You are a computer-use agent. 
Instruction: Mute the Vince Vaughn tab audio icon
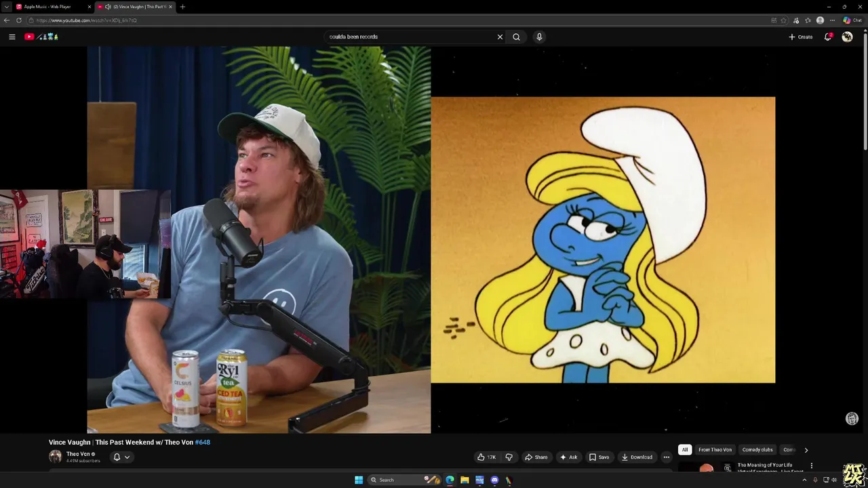pyautogui.click(x=108, y=7)
